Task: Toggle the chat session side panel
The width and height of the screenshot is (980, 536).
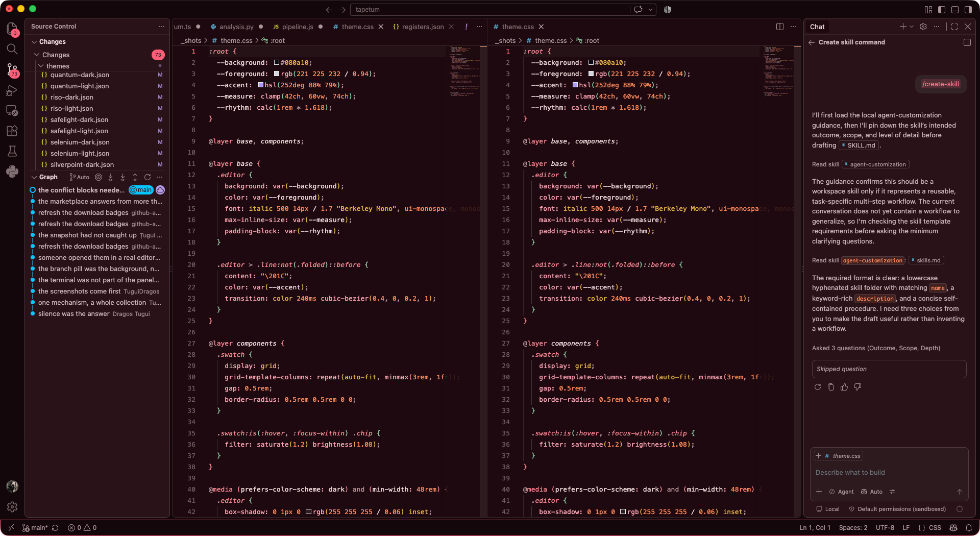Action: coord(967,42)
